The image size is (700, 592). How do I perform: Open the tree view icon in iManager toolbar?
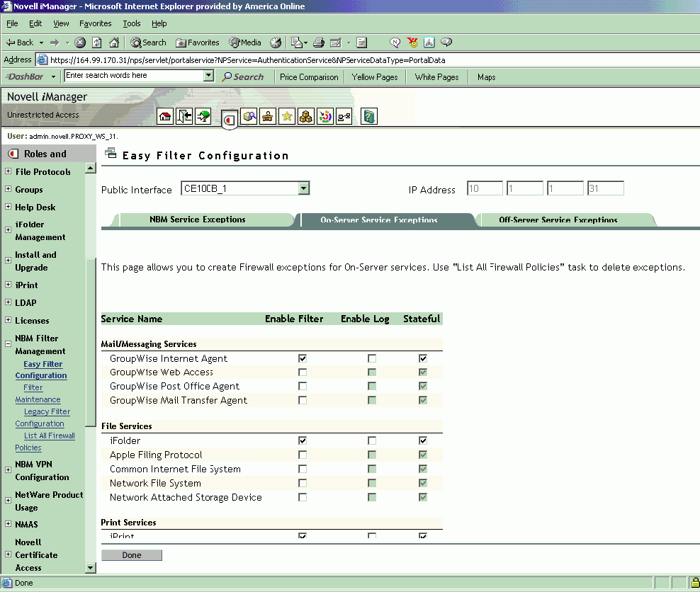coord(203,117)
